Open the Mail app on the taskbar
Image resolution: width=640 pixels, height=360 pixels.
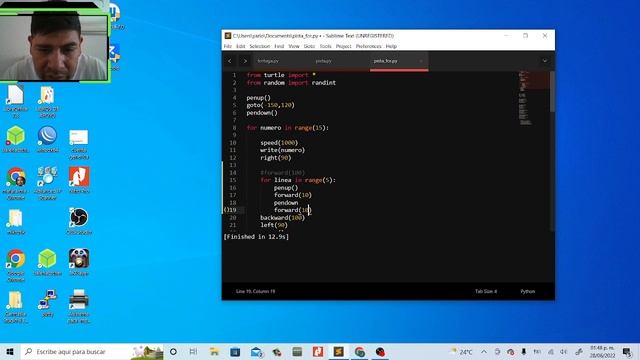click(x=256, y=352)
